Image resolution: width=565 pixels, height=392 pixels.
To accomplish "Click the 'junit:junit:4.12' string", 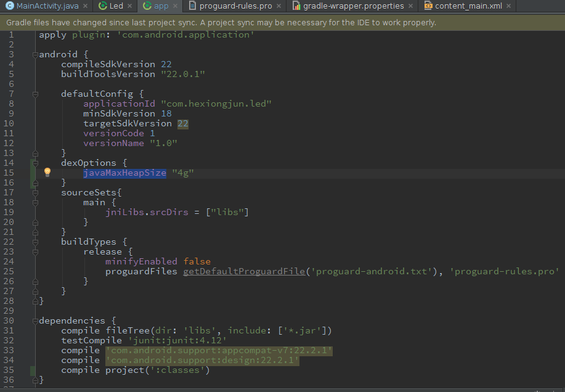I will point(177,340).
